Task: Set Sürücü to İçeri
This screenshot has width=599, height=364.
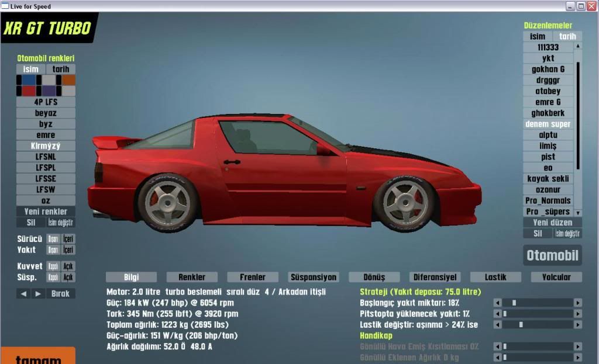Action: pyautogui.click(x=68, y=239)
